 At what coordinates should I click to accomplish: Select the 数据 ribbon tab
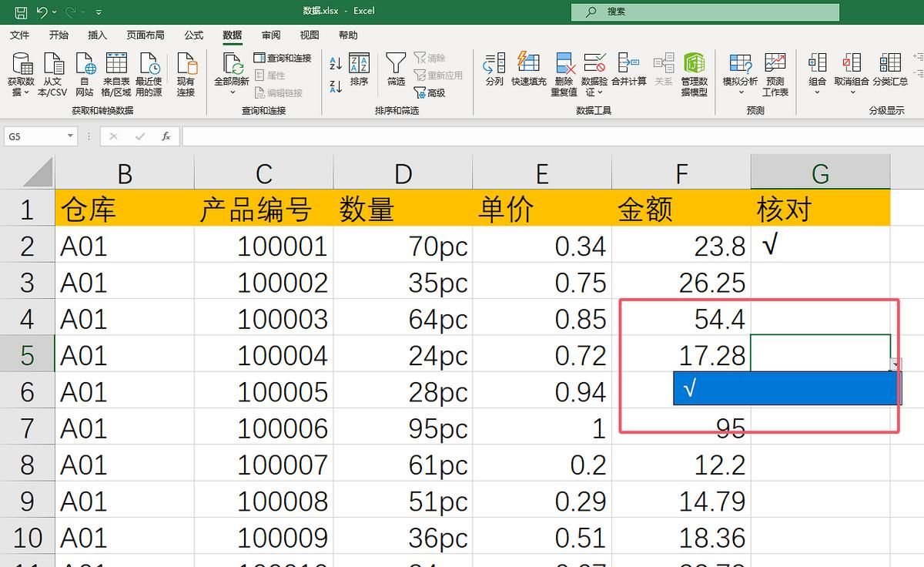tap(233, 35)
